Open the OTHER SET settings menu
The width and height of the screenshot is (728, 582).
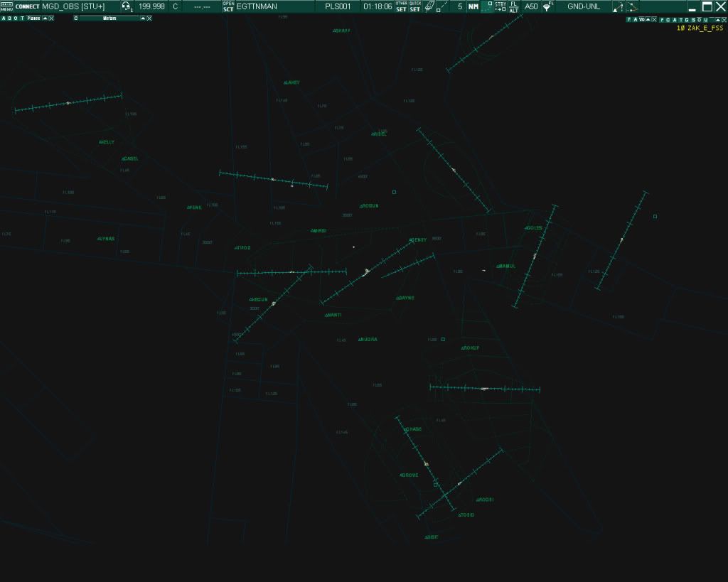point(402,6)
